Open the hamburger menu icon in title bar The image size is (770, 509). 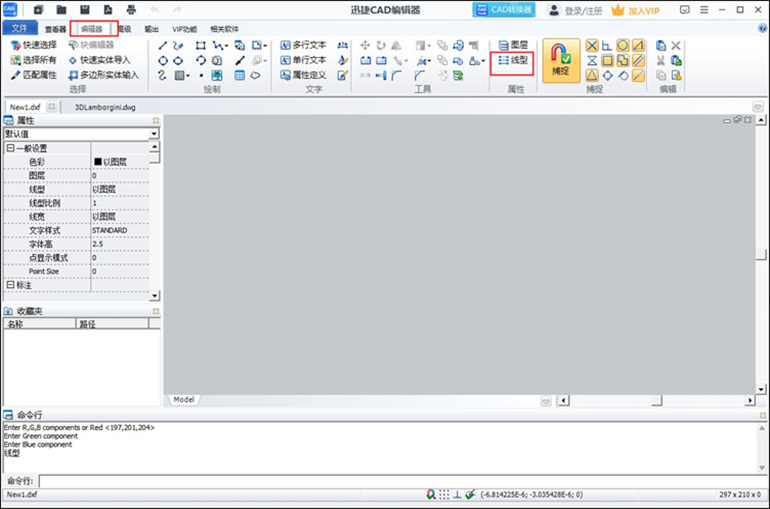(x=704, y=10)
